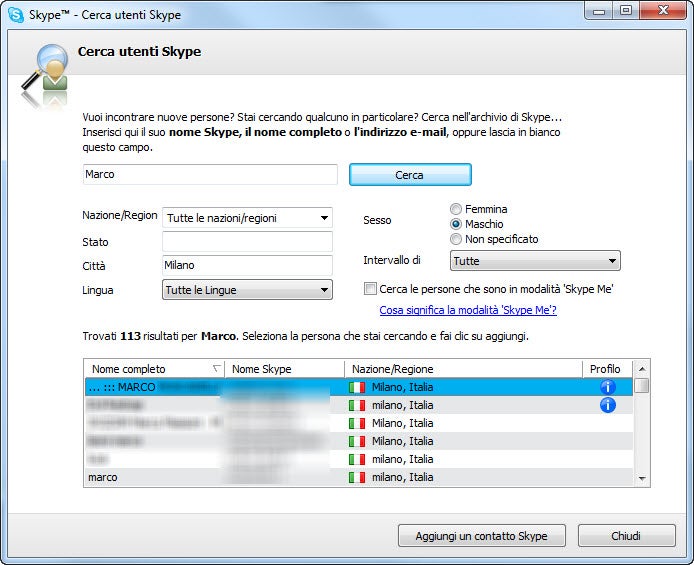Click the Cerca button
This screenshot has width=694, height=565.
tap(410, 175)
